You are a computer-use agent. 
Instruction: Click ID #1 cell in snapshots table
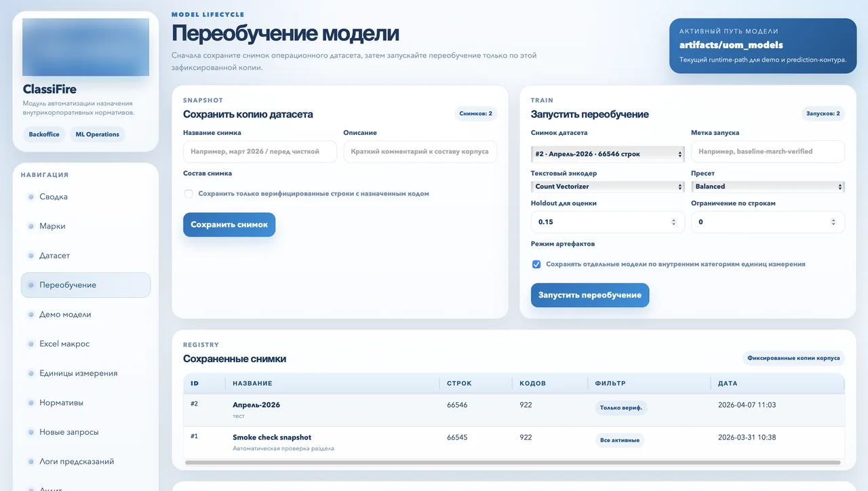[x=195, y=436]
